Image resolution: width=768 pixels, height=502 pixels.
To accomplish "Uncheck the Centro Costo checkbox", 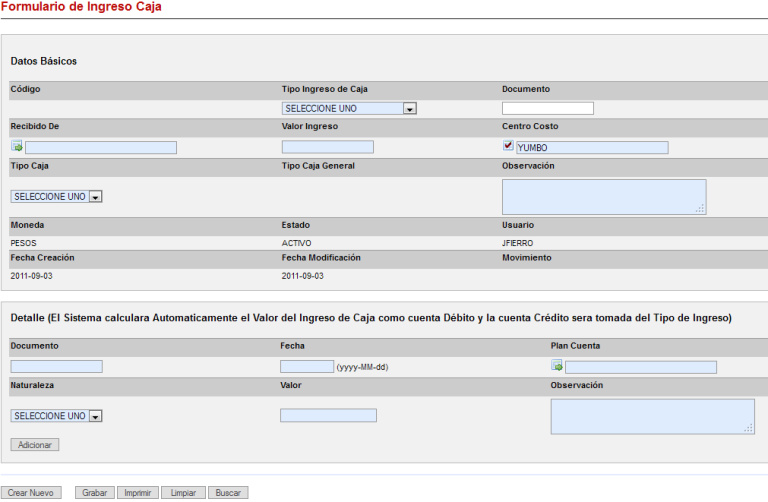I will [508, 146].
